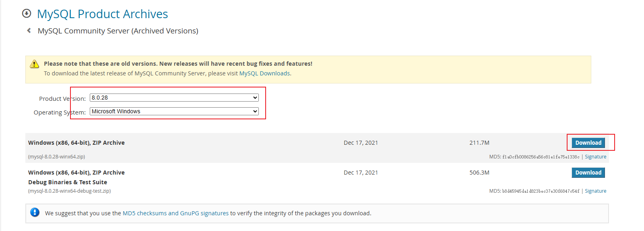Open MD5 checksums and GnuPG signatures link
This screenshot has width=644, height=231.
click(175, 213)
